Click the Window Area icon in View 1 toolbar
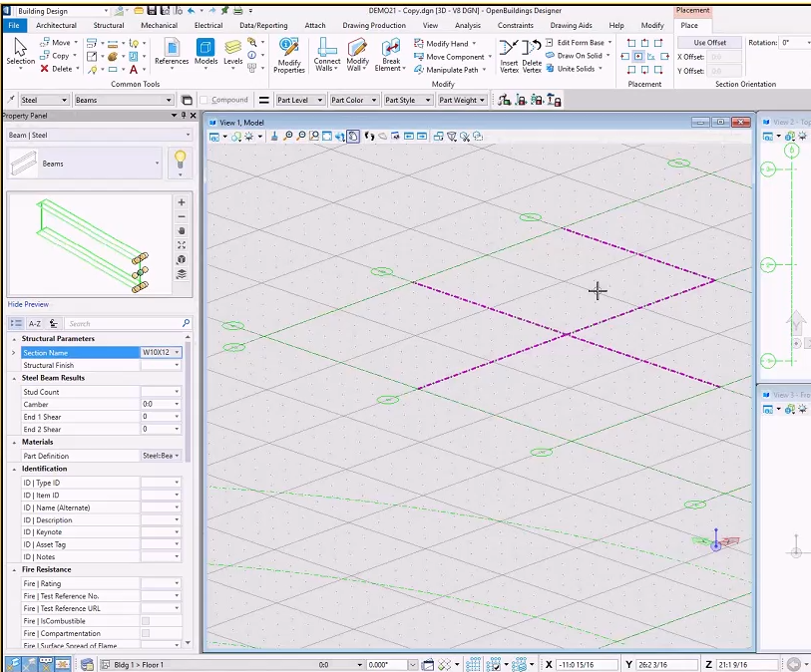811x672 pixels. pos(314,137)
